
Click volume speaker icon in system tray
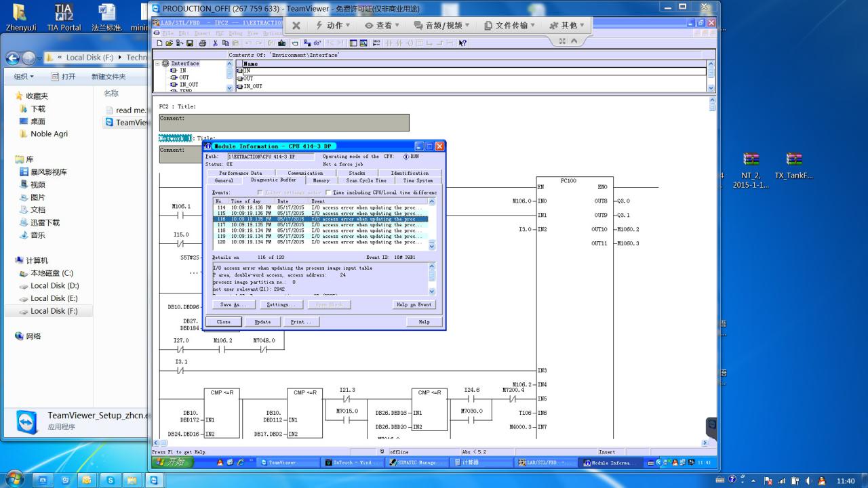[807, 481]
